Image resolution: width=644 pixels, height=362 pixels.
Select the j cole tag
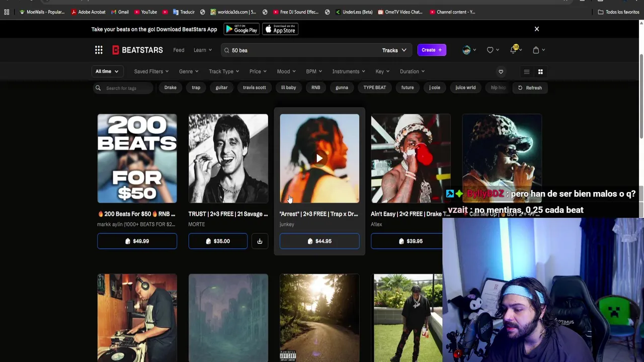[435, 87]
